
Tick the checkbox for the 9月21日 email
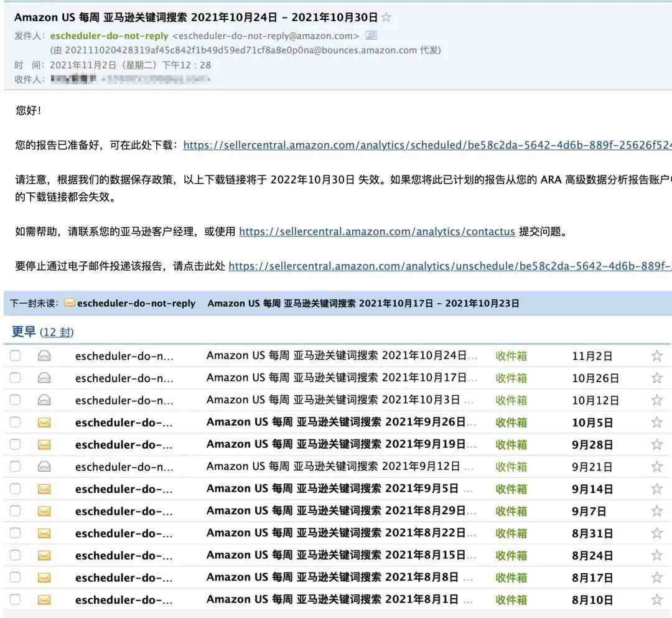point(15,466)
